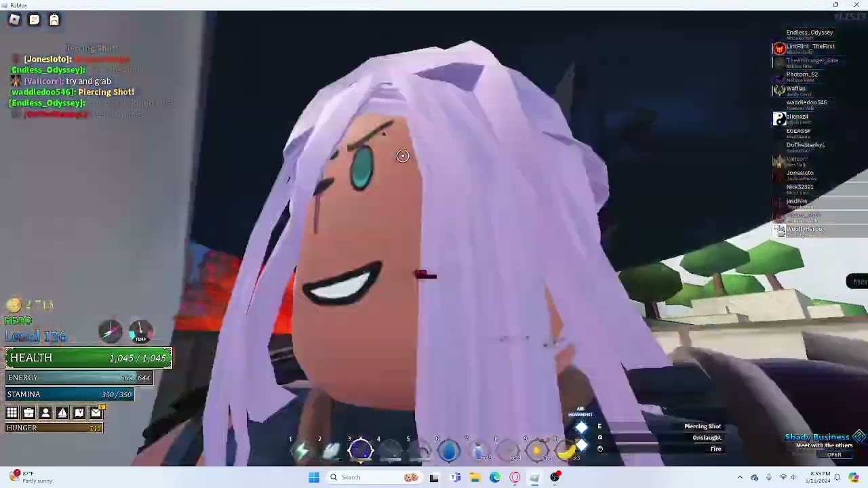Image resolution: width=868 pixels, height=488 pixels.
Task: Click the taskbar search box
Action: point(375,477)
